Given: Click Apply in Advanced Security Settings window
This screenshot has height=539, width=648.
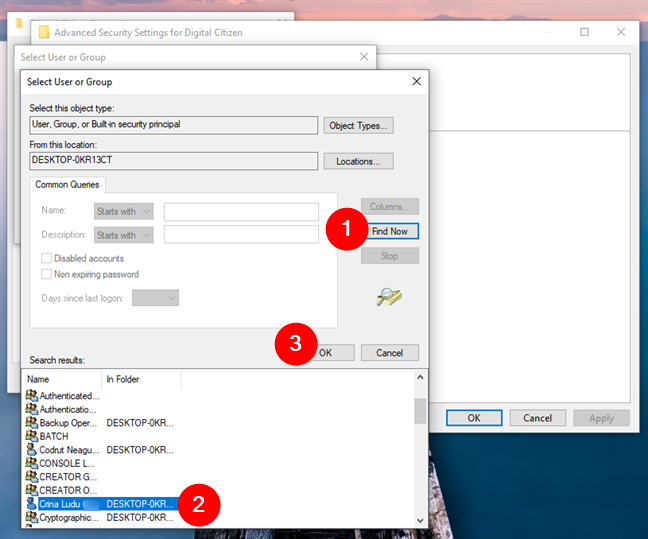Looking at the screenshot, I should pos(601,418).
